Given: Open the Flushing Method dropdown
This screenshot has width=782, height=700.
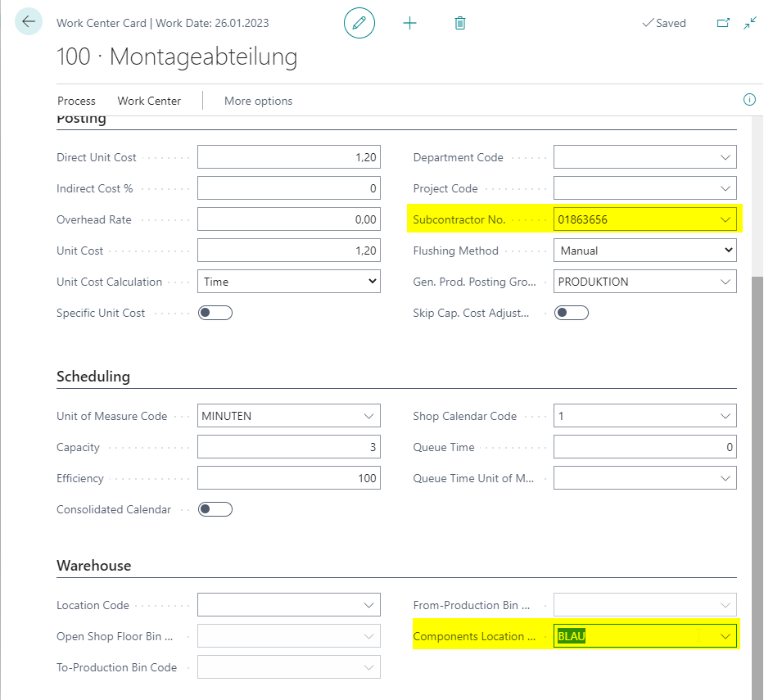Looking at the screenshot, I should (645, 251).
